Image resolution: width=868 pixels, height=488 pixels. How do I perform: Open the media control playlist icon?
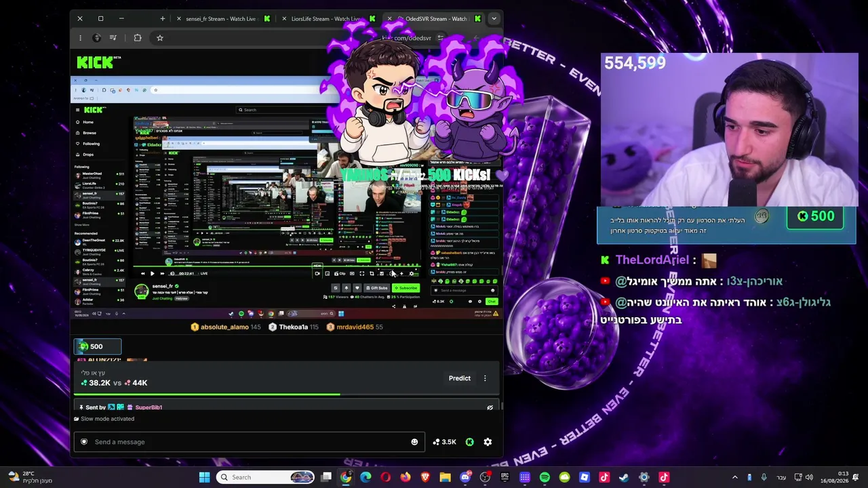pyautogui.click(x=113, y=38)
